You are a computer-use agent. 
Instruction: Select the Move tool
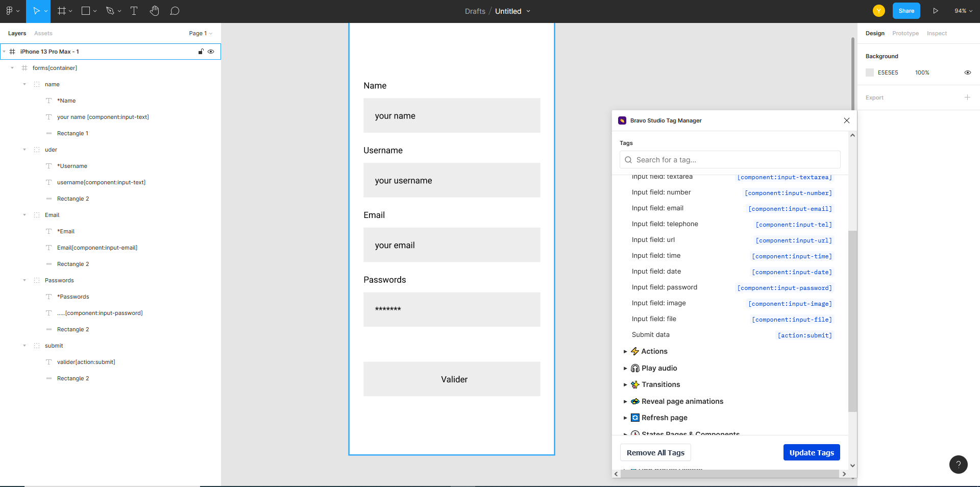pyautogui.click(x=36, y=11)
